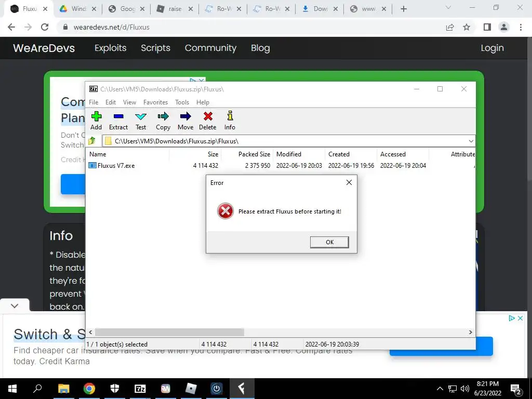This screenshot has width=532, height=399.
Task: Close the Error dialog with X
Action: 349,182
